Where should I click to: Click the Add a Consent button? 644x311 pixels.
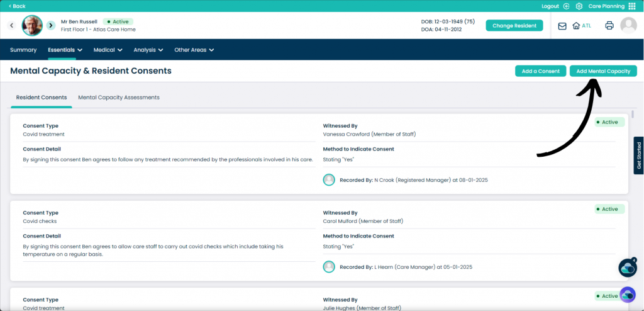[540, 71]
